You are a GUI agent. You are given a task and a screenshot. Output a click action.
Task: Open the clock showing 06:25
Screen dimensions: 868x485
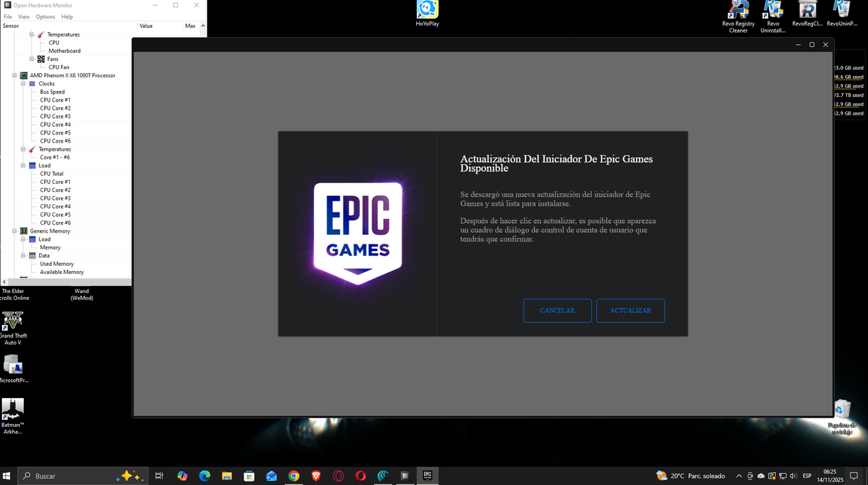pos(829,476)
